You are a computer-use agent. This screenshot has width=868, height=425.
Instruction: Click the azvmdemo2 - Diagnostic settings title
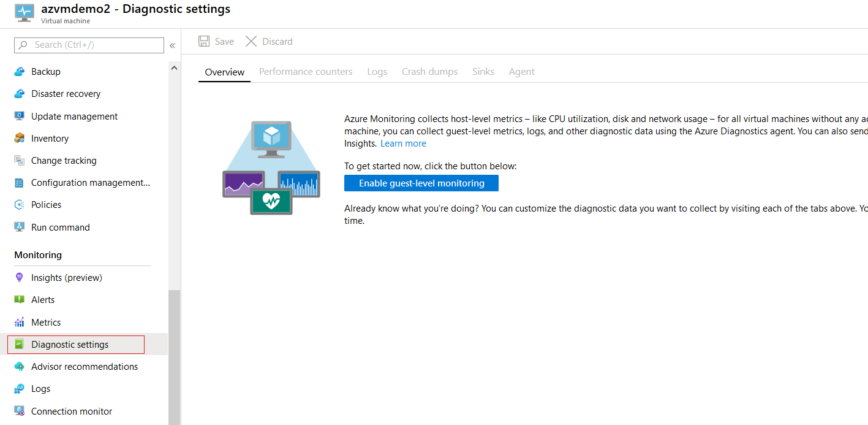[x=136, y=9]
